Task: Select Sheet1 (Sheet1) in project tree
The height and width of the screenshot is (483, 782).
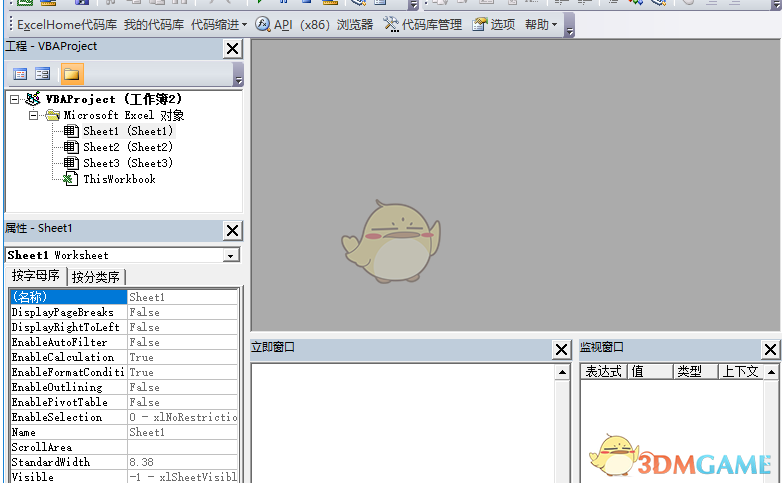Action: point(128,131)
